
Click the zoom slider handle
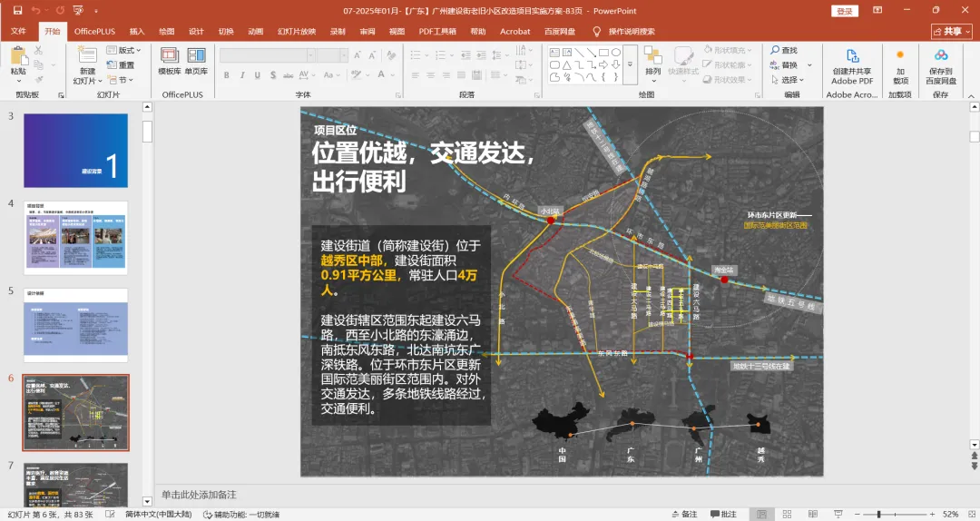[x=878, y=514]
